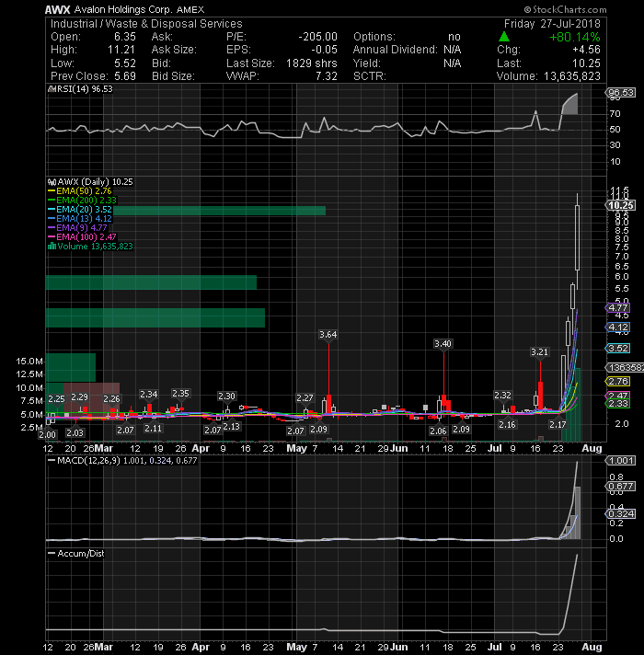The width and height of the screenshot is (644, 655).
Task: Click the 2.17 low annotation near July 23
Action: pos(558,425)
